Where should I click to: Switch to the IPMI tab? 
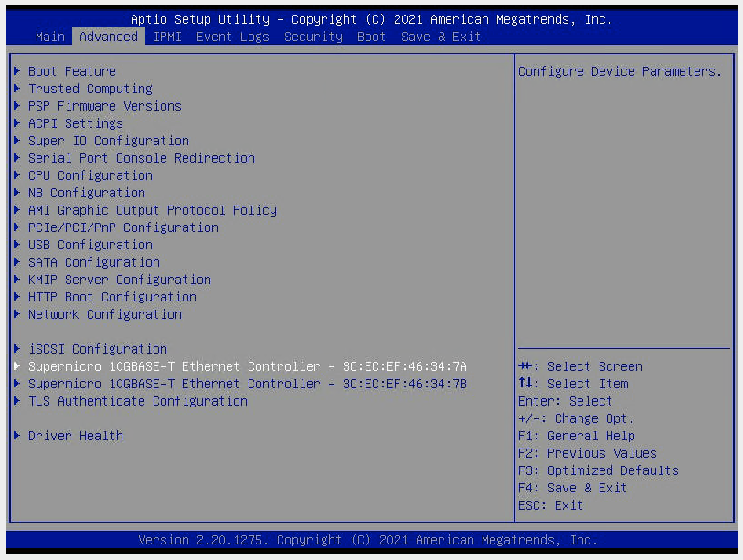point(167,37)
